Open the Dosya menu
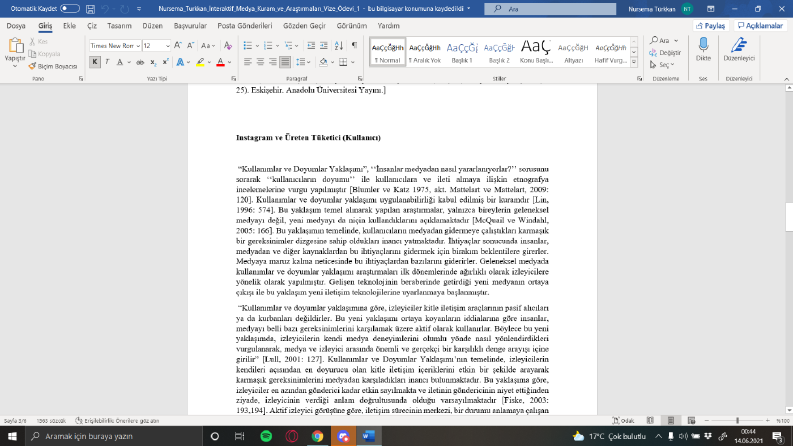793x446 pixels. click(16, 26)
